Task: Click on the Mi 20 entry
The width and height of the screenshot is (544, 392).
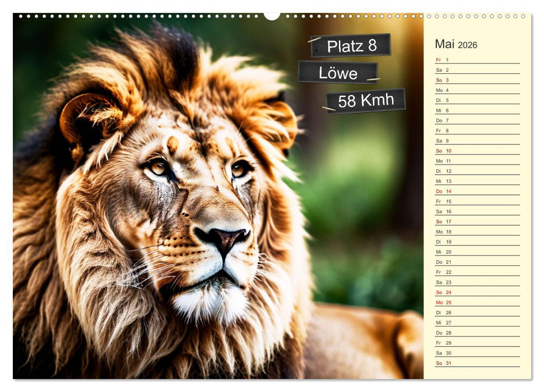Action: click(477, 252)
